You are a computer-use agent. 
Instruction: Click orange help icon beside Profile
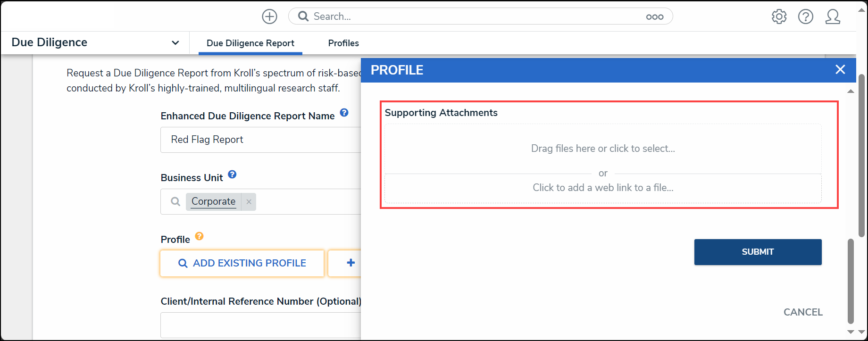coord(199,236)
